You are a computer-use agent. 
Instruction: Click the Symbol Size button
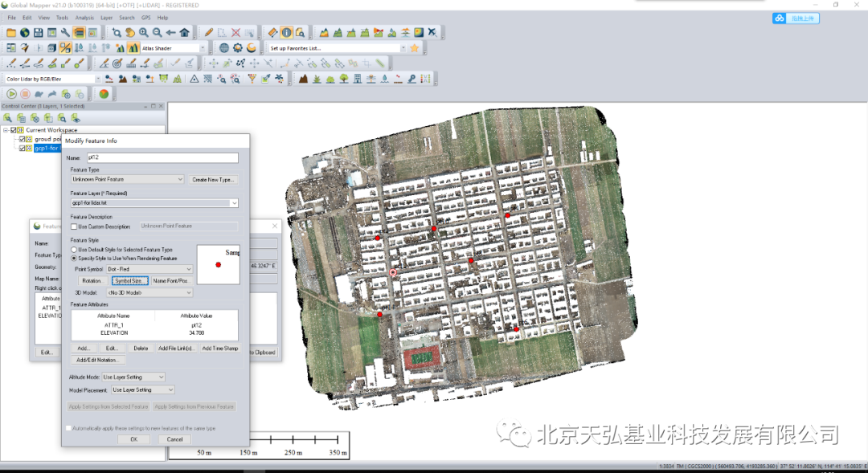[x=129, y=281]
